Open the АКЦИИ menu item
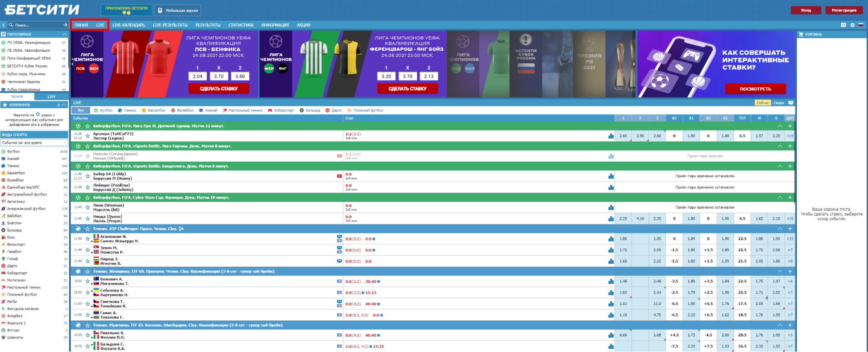The image size is (868, 352). point(304,25)
